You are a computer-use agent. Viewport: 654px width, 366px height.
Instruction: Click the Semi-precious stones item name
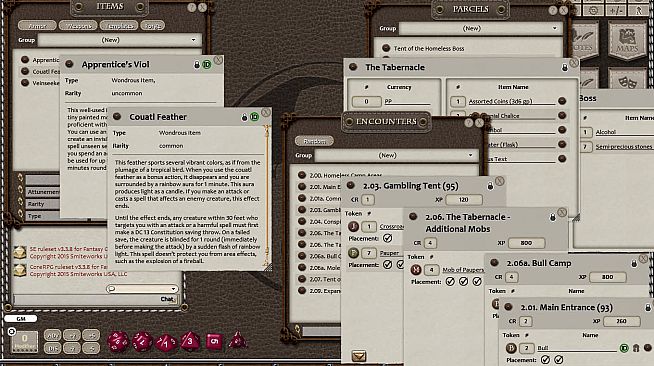pyautogui.click(x=624, y=147)
